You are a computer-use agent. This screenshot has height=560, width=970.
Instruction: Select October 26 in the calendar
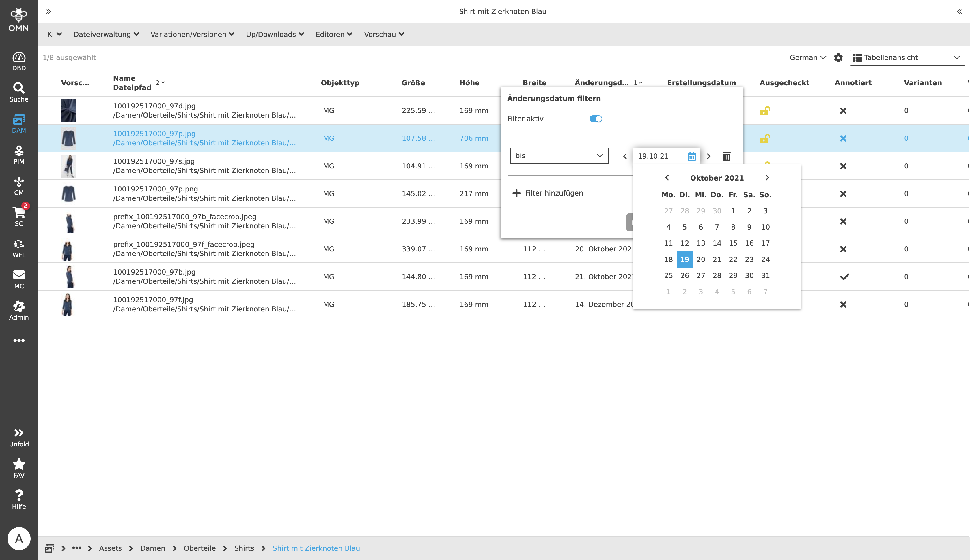click(x=684, y=275)
